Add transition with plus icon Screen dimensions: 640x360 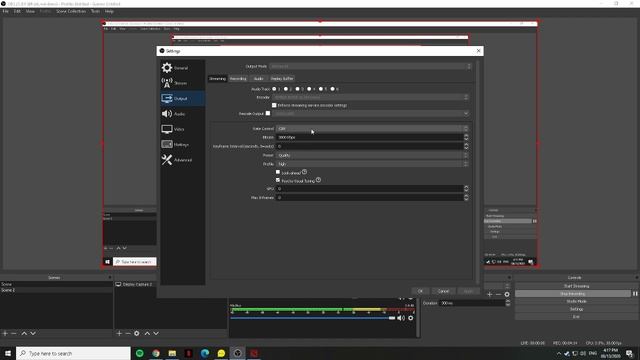click(x=489, y=294)
